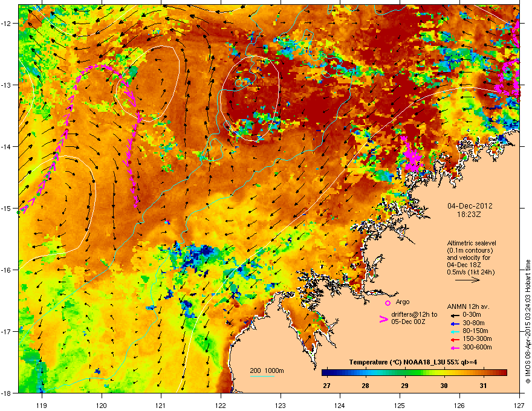The width and height of the screenshot is (532, 411).
Task: Click the colorbar tick label 30
Action: 444,386
